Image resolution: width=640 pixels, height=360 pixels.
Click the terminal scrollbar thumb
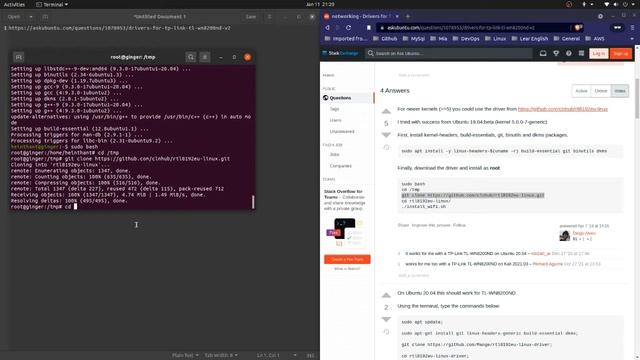253,202
